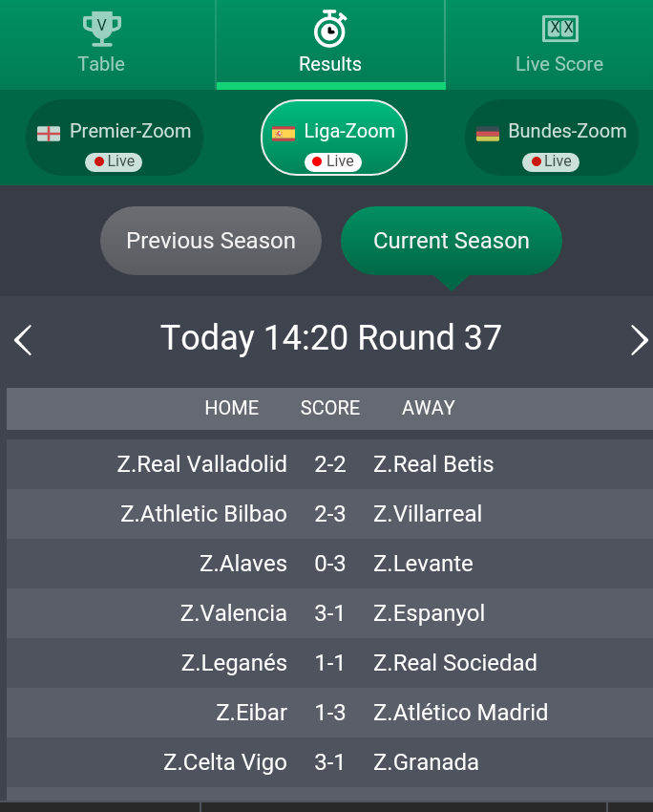Expand the Round 37 header
Screen dimensions: 653x812
[x=330, y=338]
